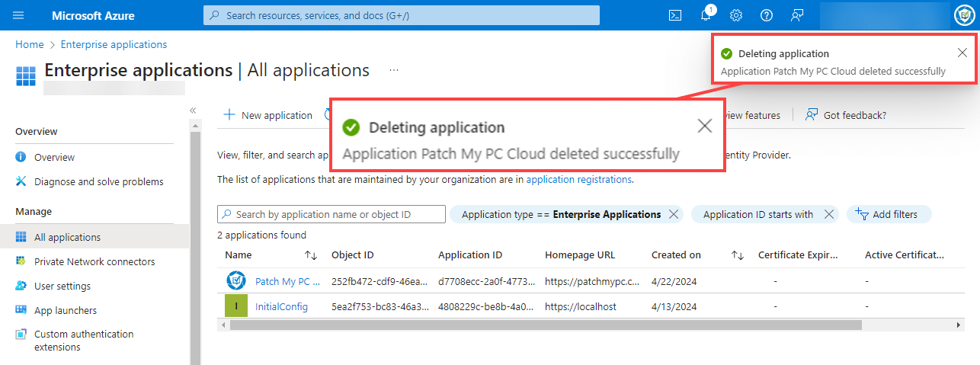980x365 pixels.
Task: Click the user account avatar
Action: click(962, 15)
